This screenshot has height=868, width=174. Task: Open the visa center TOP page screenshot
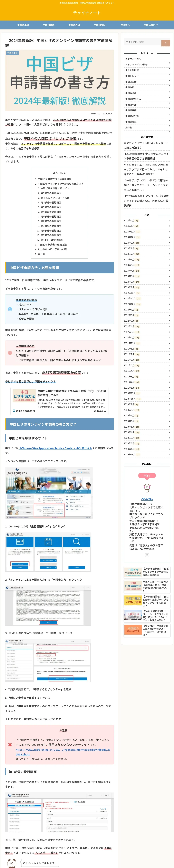click(x=49, y=493)
